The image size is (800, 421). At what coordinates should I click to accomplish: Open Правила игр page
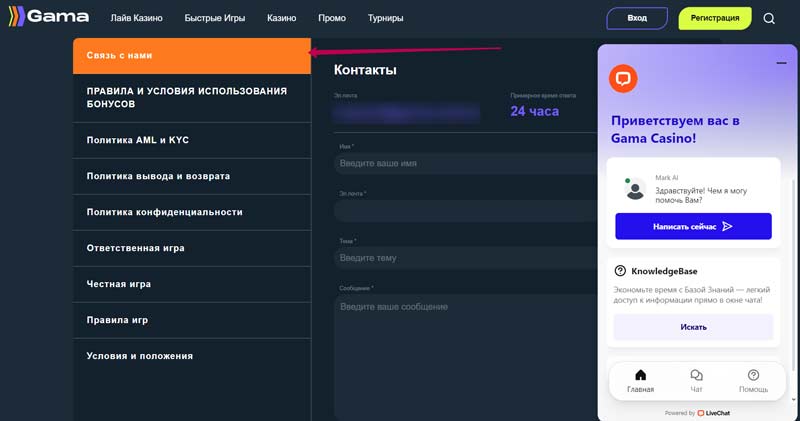click(192, 320)
